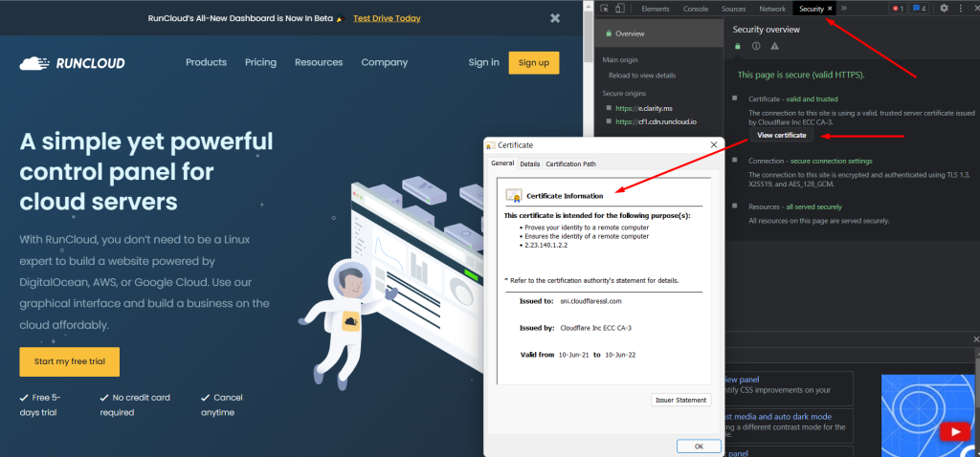Click the Start my free trial button

[69, 361]
